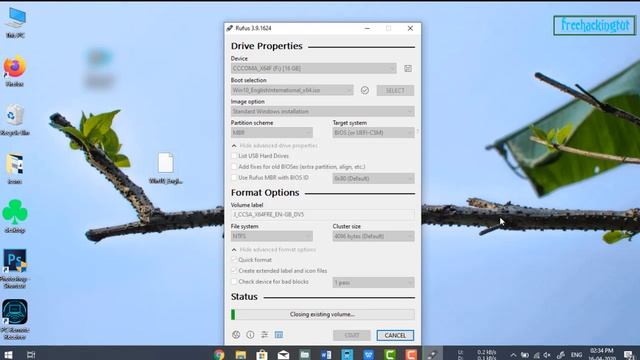Click the START button
The height and width of the screenshot is (360, 640).
tap(352, 335)
